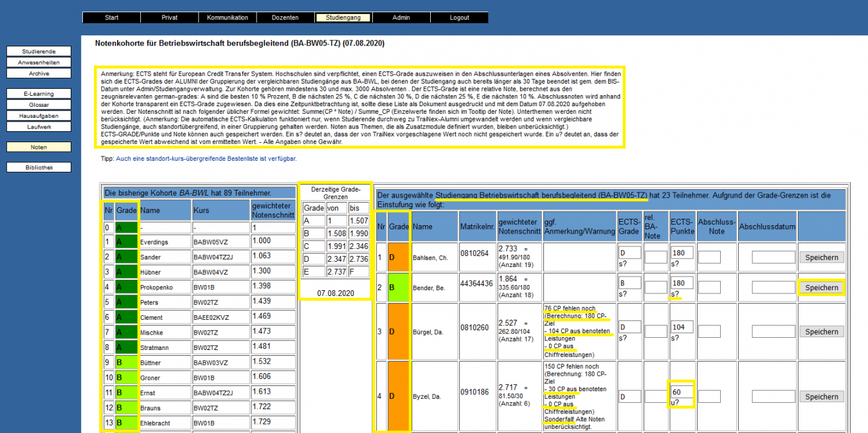
Task: Select the highlighted Noten sidebar entry
Action: tap(39, 147)
